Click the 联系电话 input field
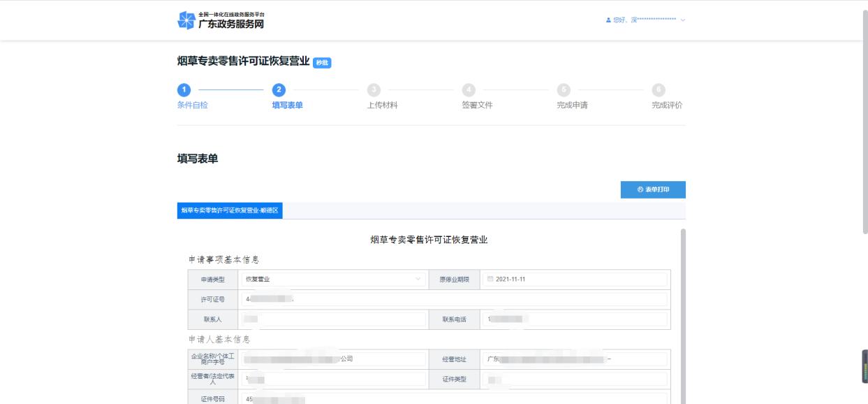 [x=575, y=319]
